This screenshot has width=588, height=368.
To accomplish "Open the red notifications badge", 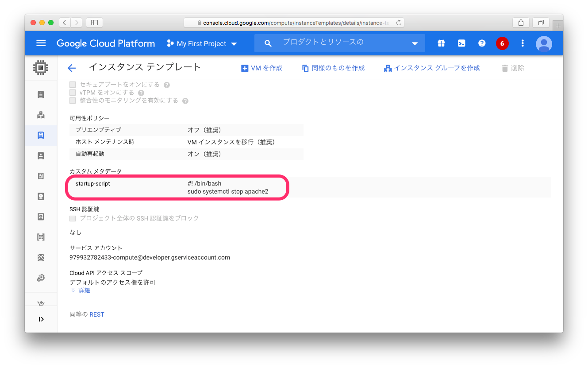I will (502, 43).
